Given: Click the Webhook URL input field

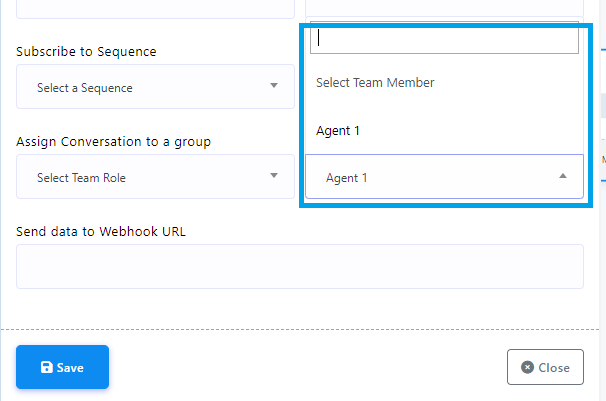Looking at the screenshot, I should [x=299, y=266].
